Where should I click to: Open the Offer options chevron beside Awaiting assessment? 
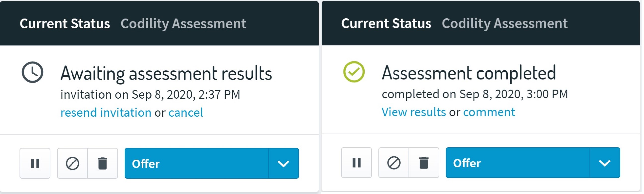click(x=283, y=163)
